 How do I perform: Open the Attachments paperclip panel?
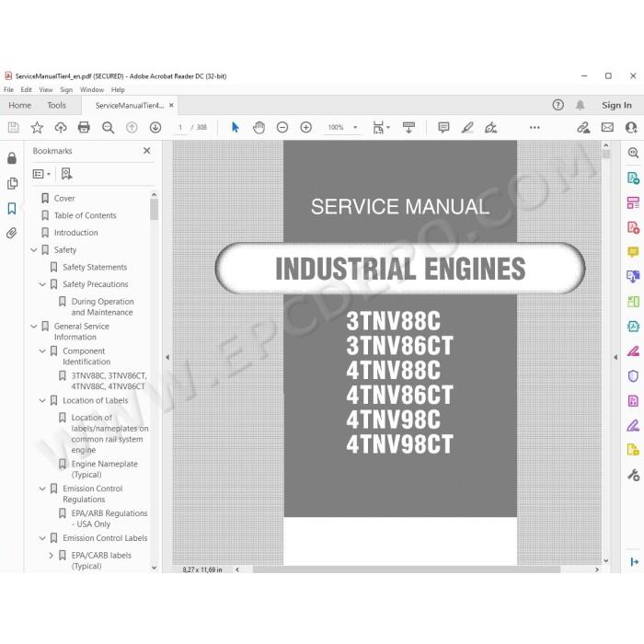point(12,234)
